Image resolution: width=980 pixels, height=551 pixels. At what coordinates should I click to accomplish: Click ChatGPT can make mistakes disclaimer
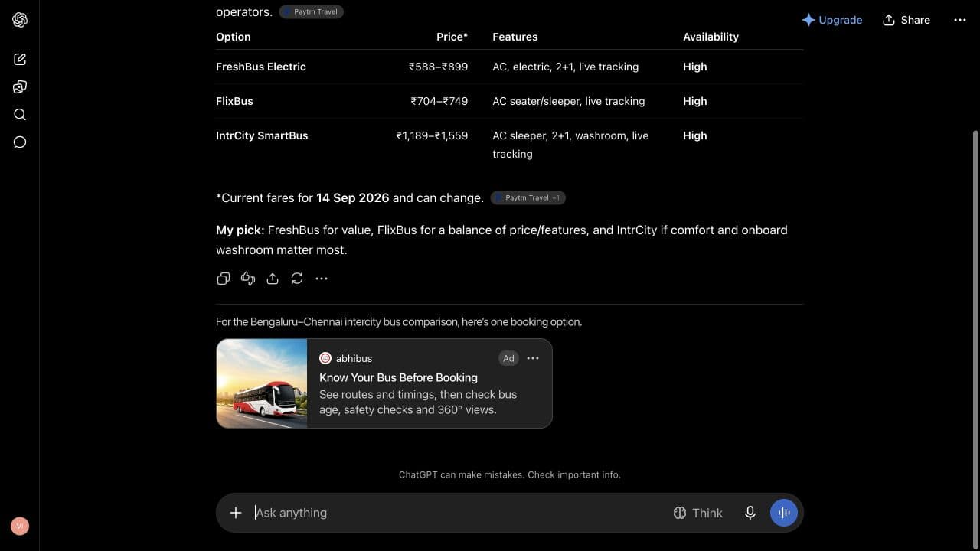tap(510, 474)
